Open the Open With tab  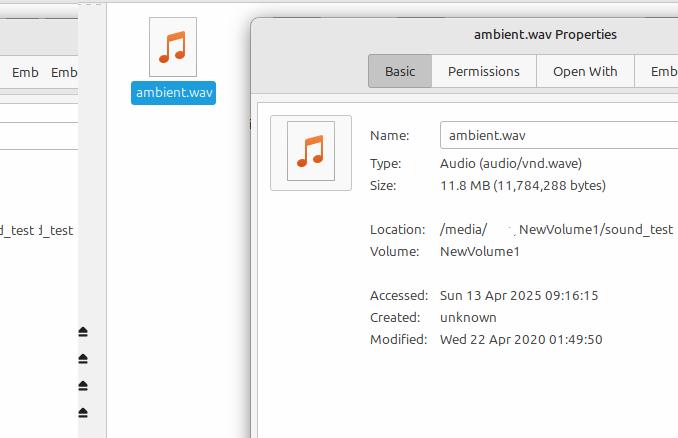(x=585, y=71)
